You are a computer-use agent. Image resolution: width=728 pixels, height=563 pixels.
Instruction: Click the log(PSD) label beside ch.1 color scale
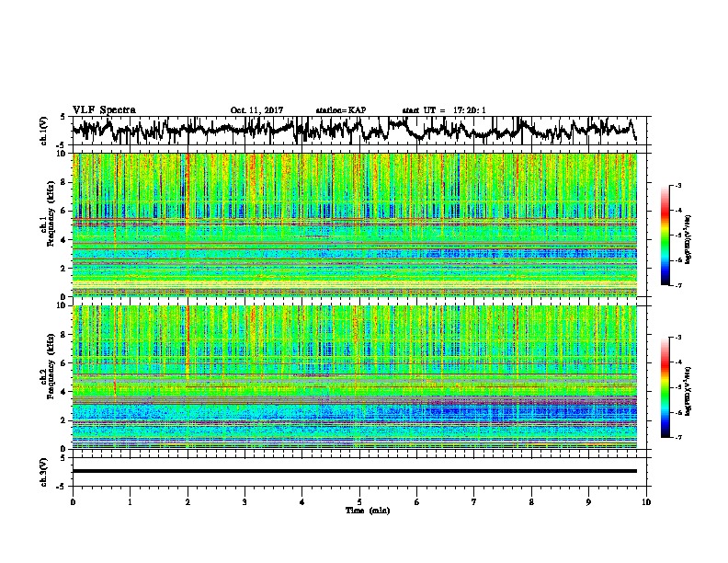pyautogui.click(x=688, y=240)
